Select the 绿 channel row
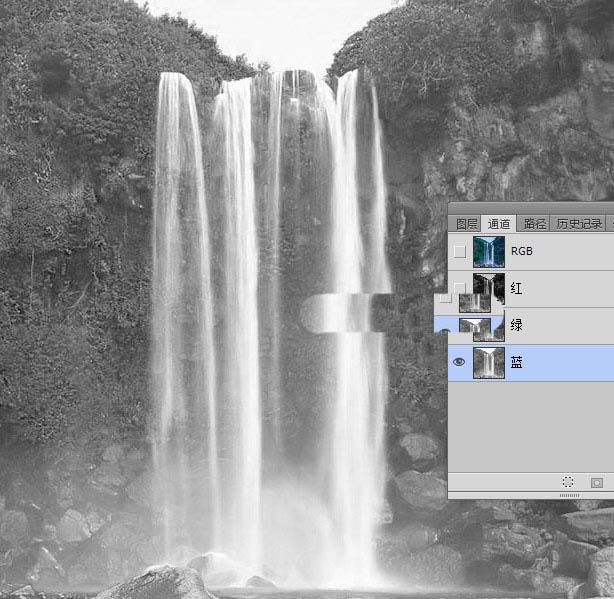The width and height of the screenshot is (614, 599). point(531,325)
